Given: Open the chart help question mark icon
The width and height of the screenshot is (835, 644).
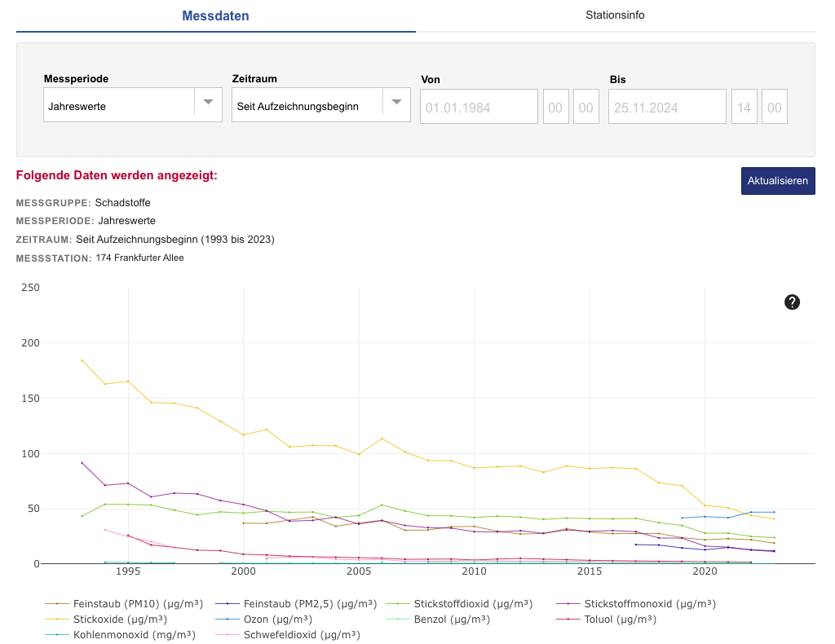Looking at the screenshot, I should pos(792,302).
